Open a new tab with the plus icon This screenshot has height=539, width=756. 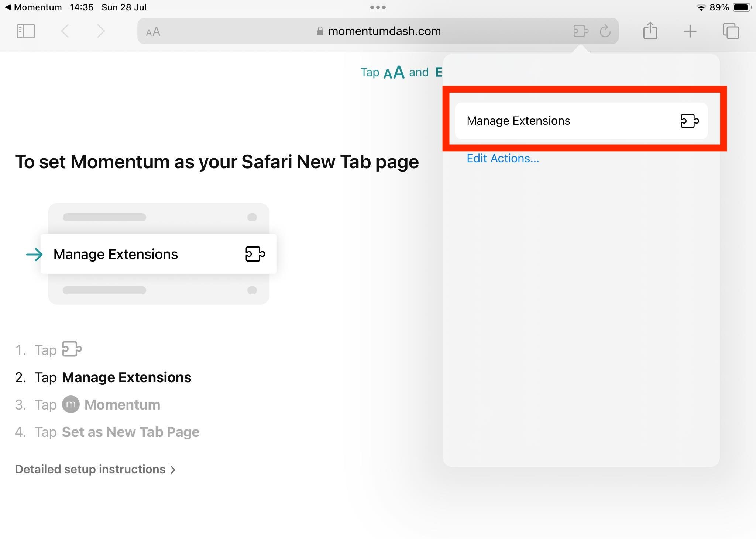click(x=690, y=31)
